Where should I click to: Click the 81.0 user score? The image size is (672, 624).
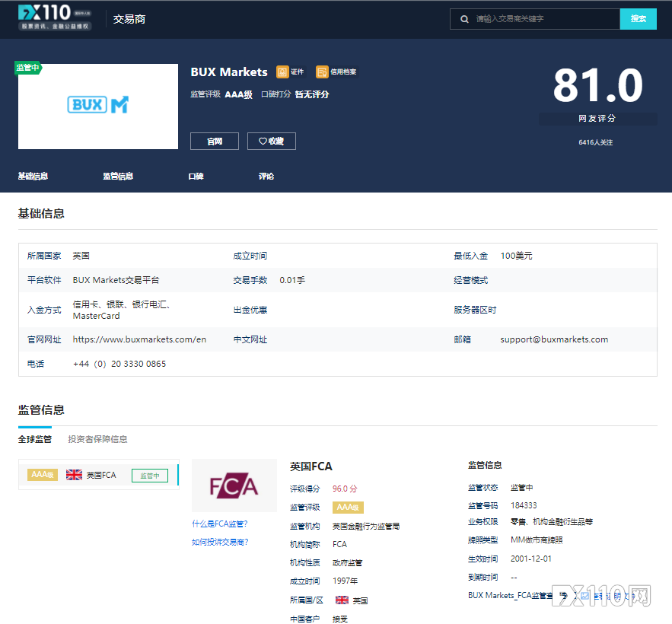click(x=598, y=86)
